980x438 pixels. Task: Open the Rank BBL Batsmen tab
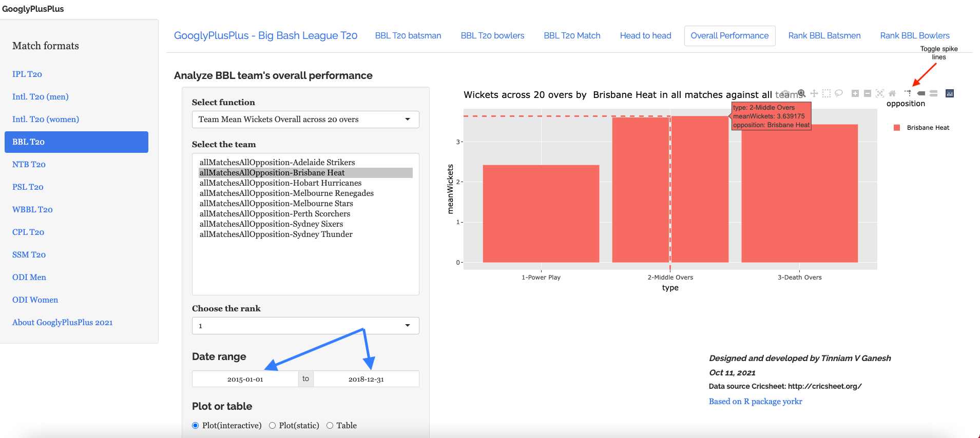pos(824,35)
